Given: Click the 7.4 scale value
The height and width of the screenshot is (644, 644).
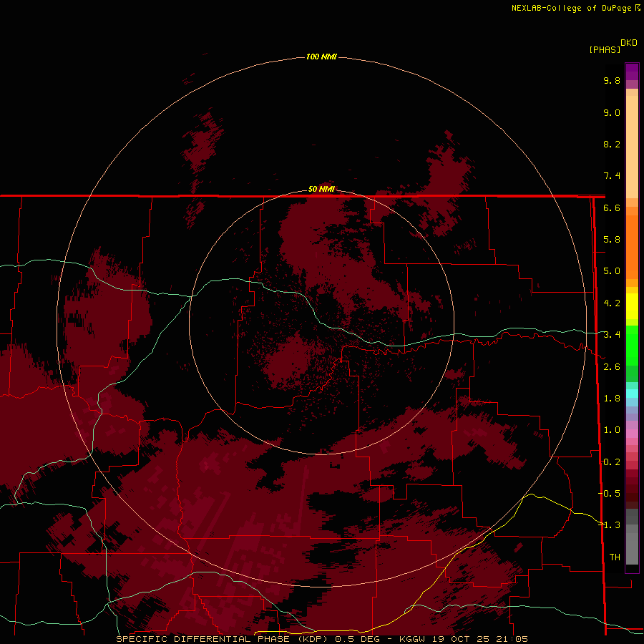Looking at the screenshot, I should point(612,176).
